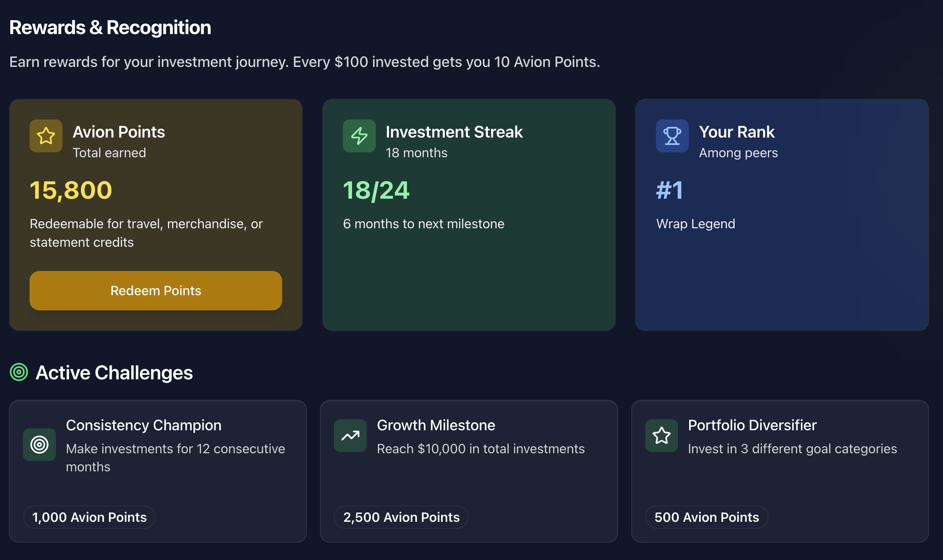Click the Active Challenges section heading

pyautogui.click(x=114, y=373)
